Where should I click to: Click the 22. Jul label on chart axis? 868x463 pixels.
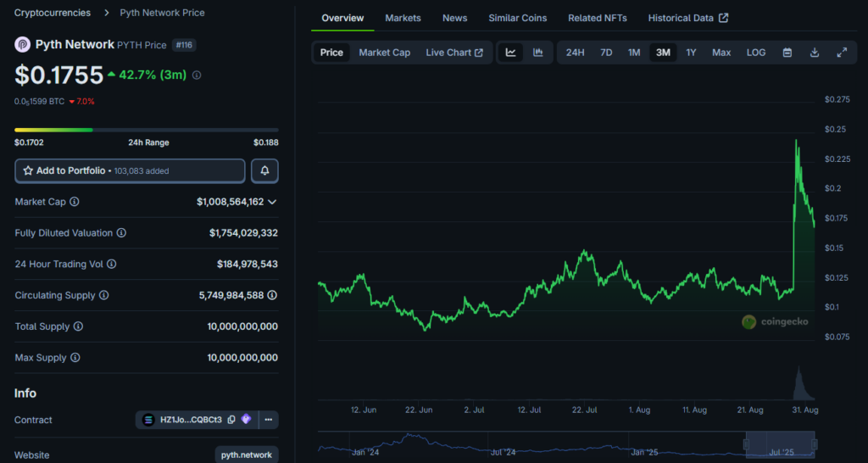585,410
